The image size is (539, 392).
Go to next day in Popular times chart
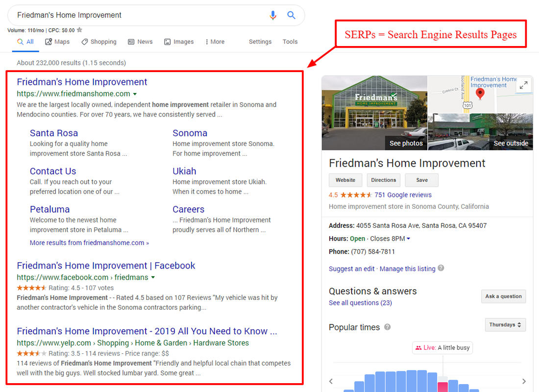[524, 381]
